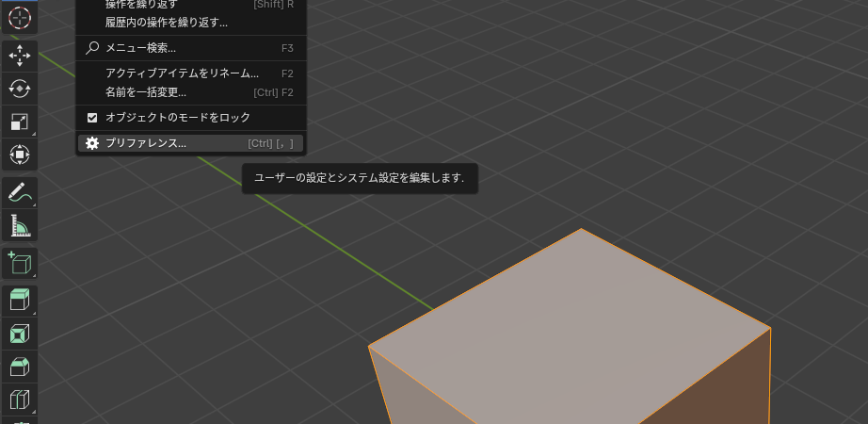868x424 pixels.
Task: Select the 3D Cursor tool
Action: [x=20, y=17]
